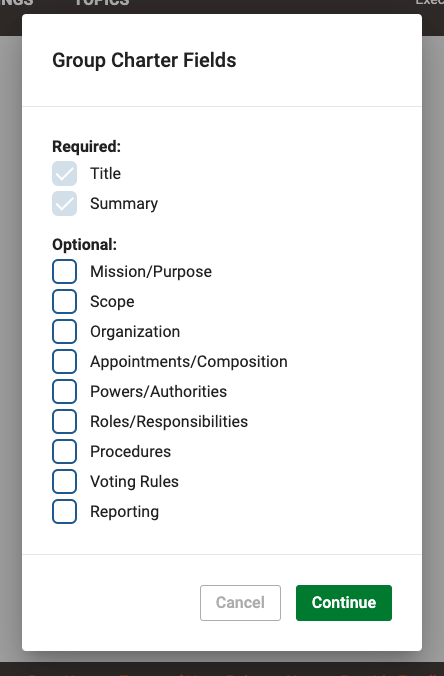Open the TOPICS navigation item
The image size is (444, 676).
(102, 3)
